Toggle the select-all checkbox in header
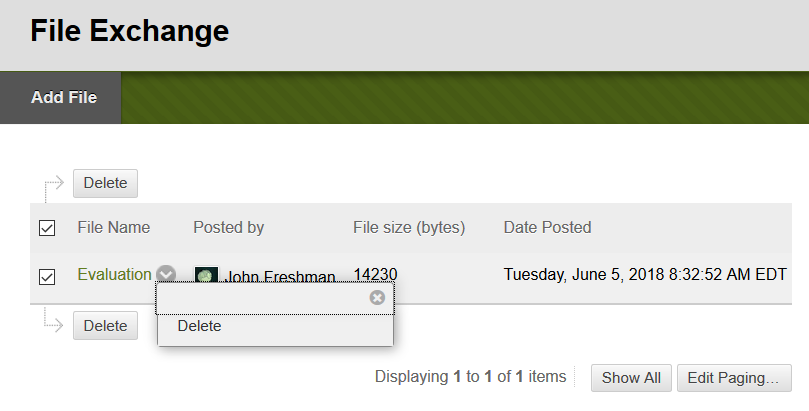This screenshot has height=411, width=809. click(47, 228)
